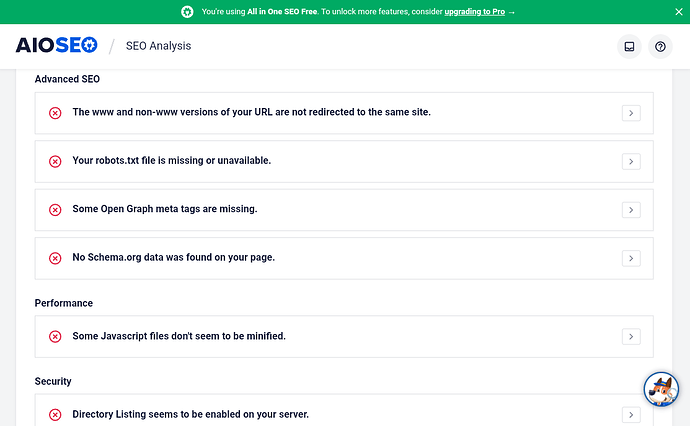Dismiss the green upgrade banner
This screenshot has height=426, width=690.
[x=679, y=12]
